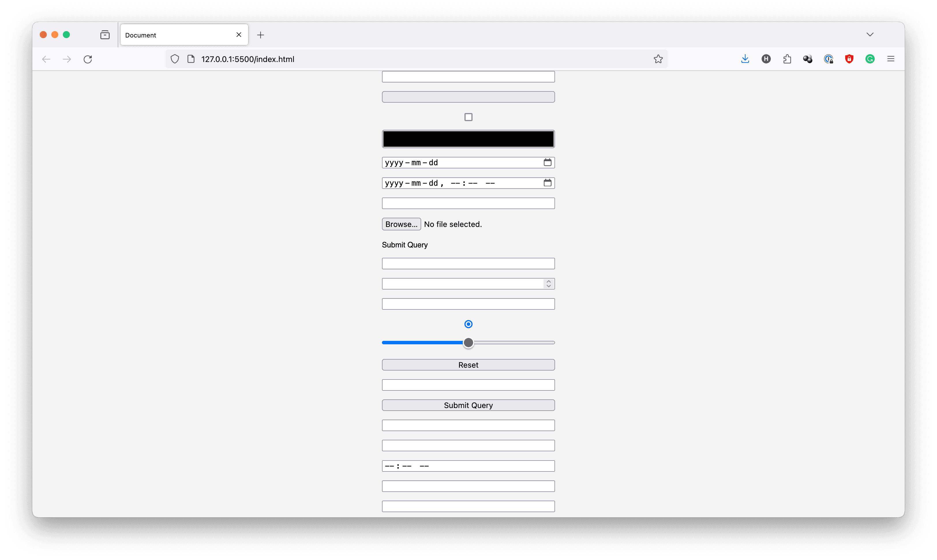Select the blue radio button
Screen dimensions: 937x560
[x=468, y=324]
